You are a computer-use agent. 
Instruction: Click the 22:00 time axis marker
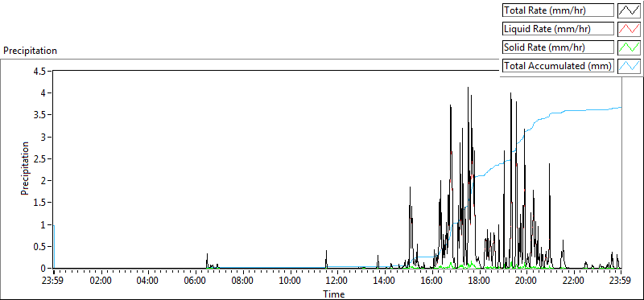click(x=573, y=282)
